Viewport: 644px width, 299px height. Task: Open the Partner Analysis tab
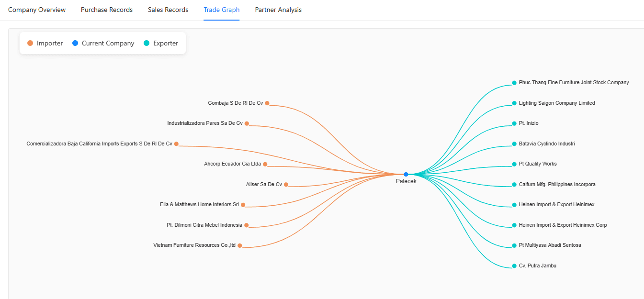click(278, 10)
